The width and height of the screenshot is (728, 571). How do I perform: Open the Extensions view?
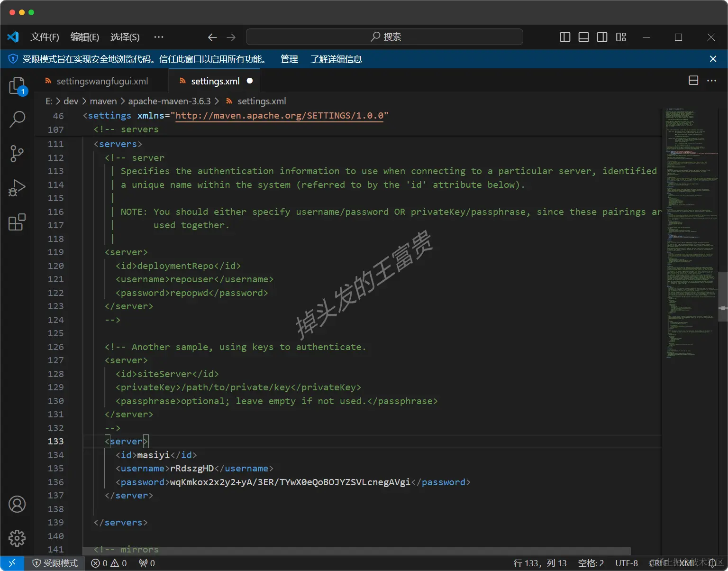[17, 222]
